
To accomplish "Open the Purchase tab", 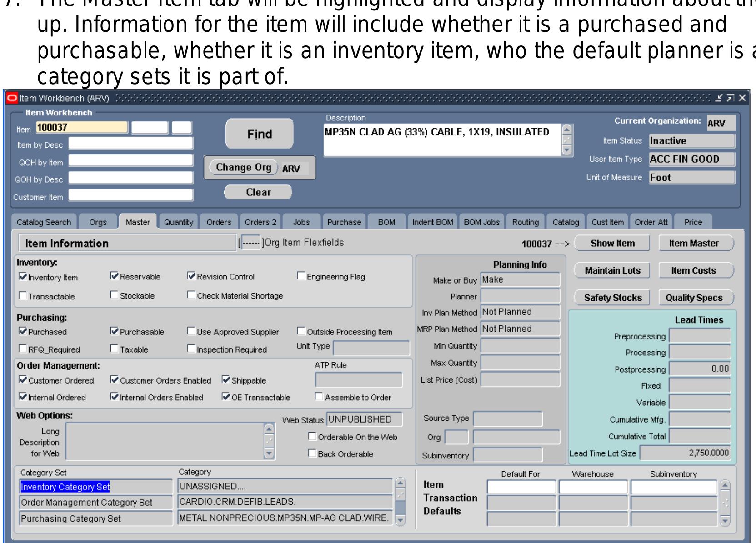I will coord(344,222).
